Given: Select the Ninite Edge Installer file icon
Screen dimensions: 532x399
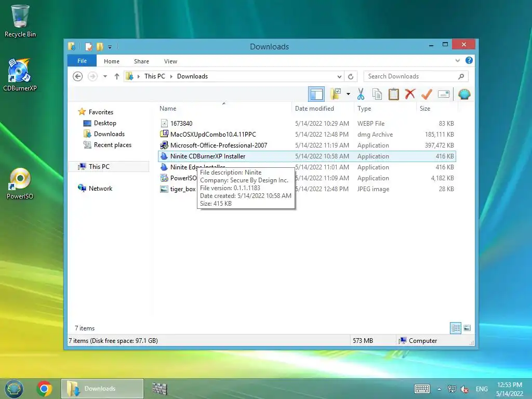Looking at the screenshot, I should click(164, 167).
